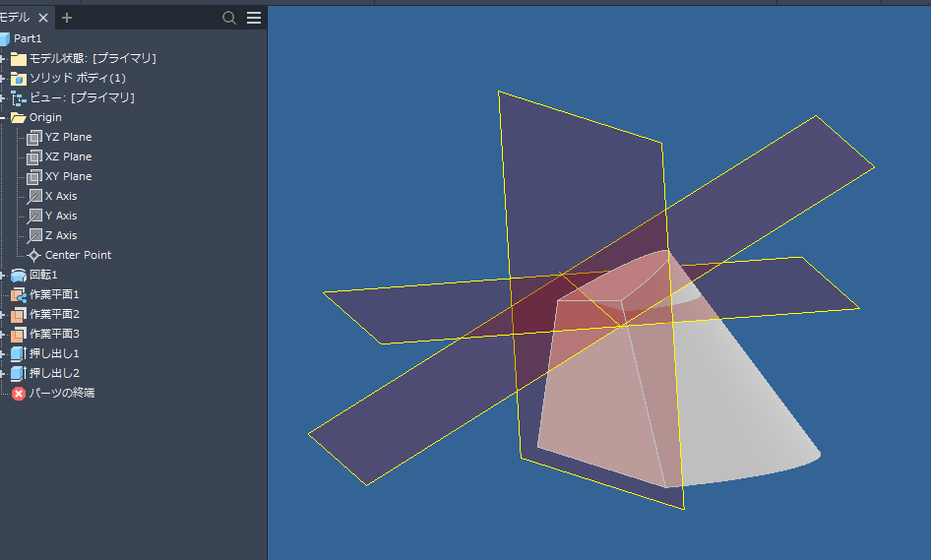Collapse the Origin folder
The image size is (931, 560).
tap(3, 117)
